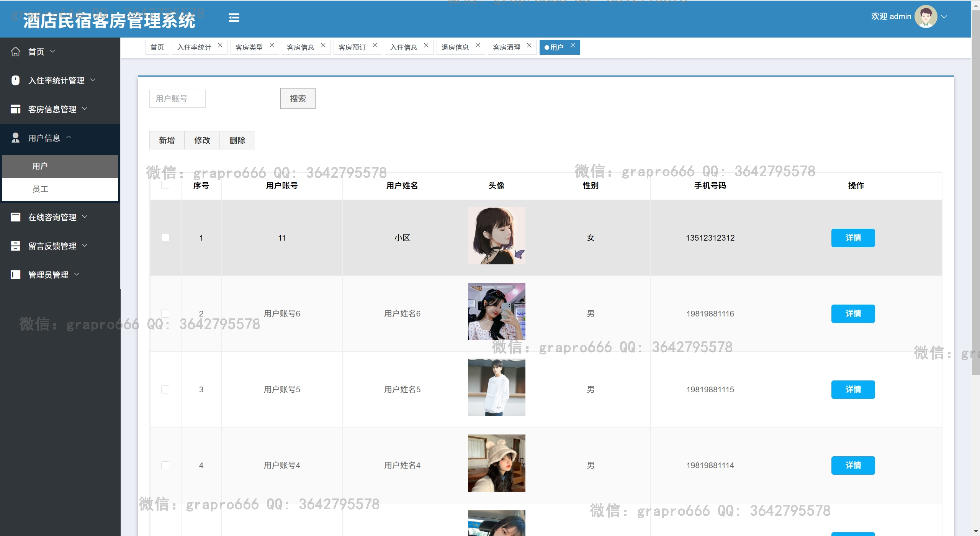Click the home icon in sidebar
Screen dimensions: 980x536
[15, 52]
